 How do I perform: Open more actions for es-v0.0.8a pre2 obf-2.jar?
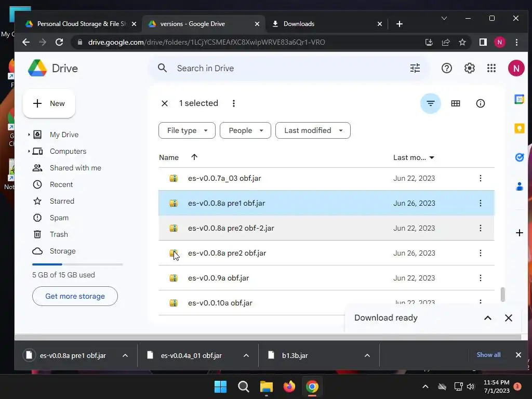tap(480, 228)
